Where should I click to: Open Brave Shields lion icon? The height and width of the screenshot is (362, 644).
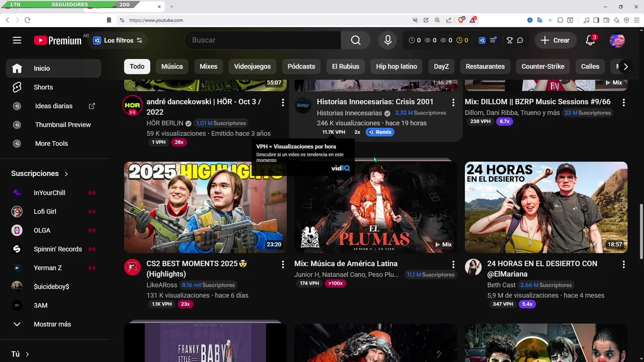[461, 20]
